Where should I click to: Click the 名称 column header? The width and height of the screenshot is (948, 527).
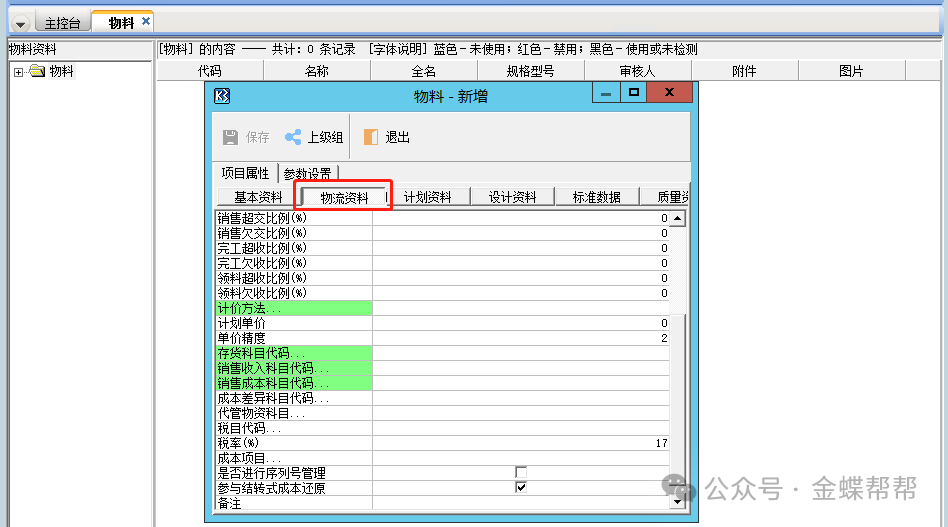pos(317,71)
